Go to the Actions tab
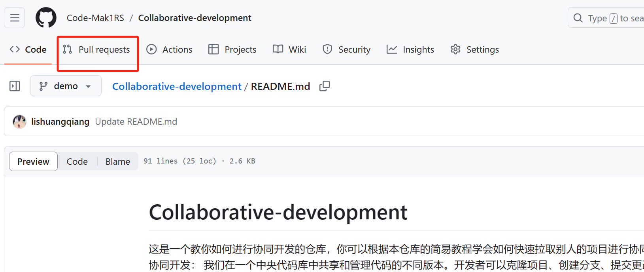 [169, 49]
